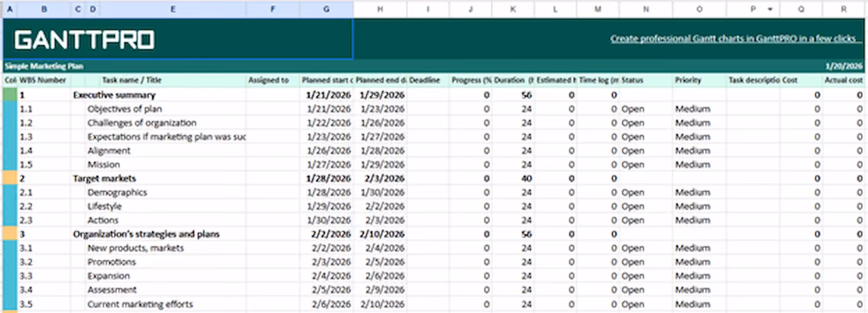This screenshot has height=313, width=868.
Task: Select the Open status in Promotions row
Action: [x=646, y=262]
